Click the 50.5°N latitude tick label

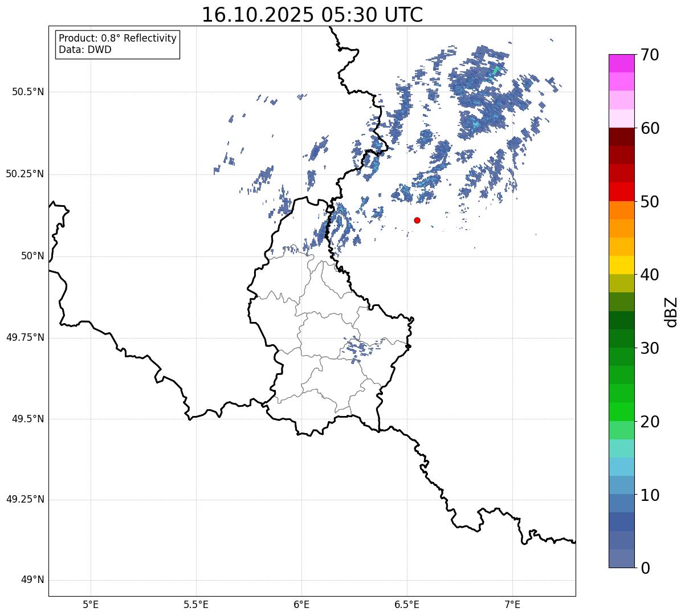coord(28,92)
